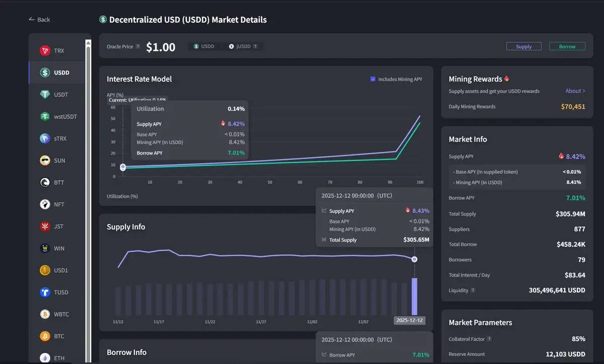Open the wstUSDT market icon

(46, 116)
